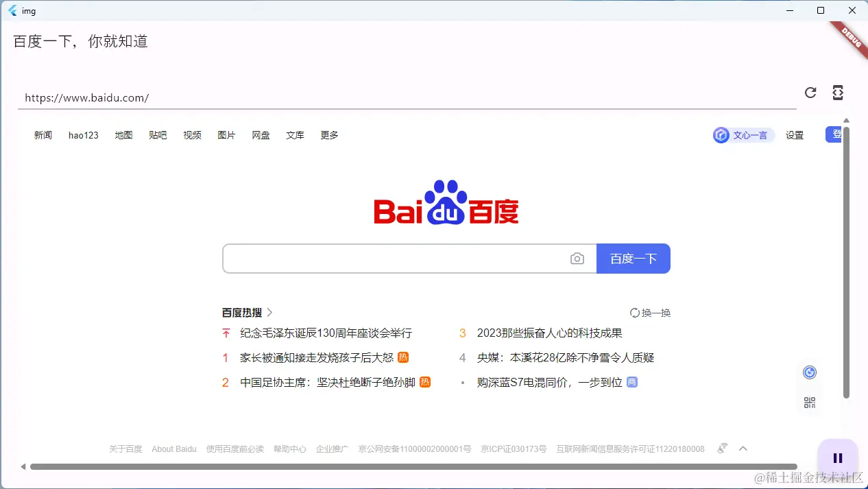This screenshot has width=868, height=489.
Task: Open the hao123 navigation link
Action: click(84, 135)
